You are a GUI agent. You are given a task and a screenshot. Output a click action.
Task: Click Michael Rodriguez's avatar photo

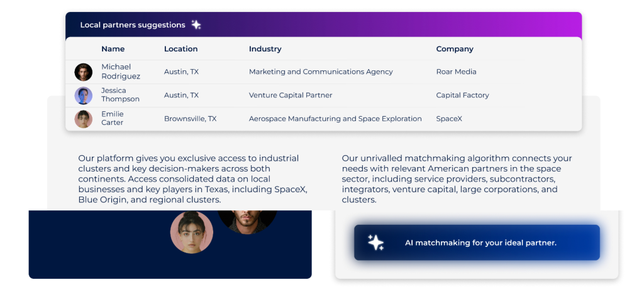84,72
